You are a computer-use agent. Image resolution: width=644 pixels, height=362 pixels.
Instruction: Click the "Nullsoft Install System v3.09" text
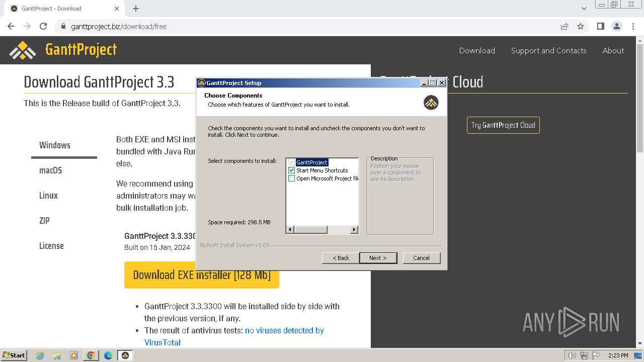pos(235,245)
